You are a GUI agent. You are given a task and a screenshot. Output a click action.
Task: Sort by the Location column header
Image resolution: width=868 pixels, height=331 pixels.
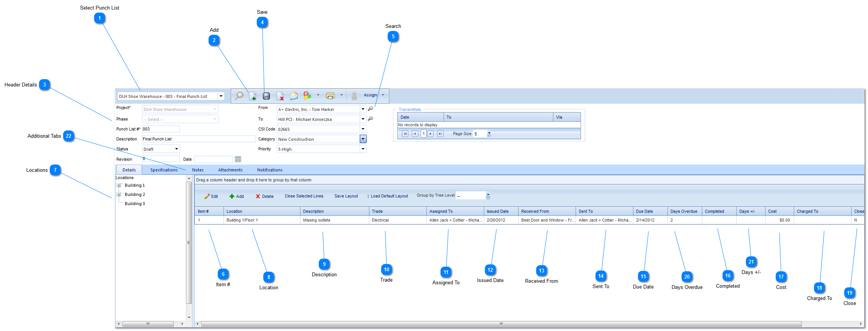pyautogui.click(x=262, y=211)
